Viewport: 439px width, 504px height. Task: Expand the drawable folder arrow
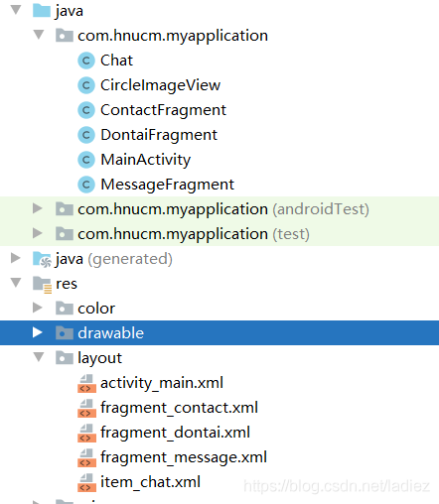click(x=38, y=332)
